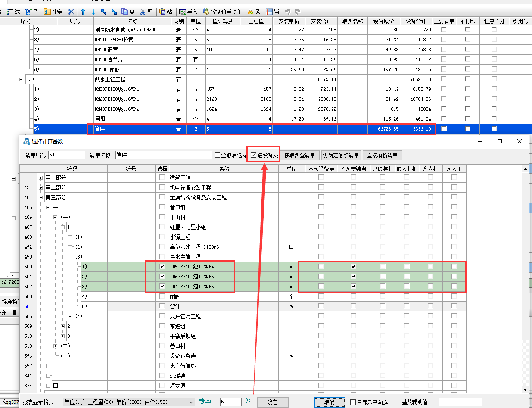
Task: Click the move down arrow icon
Action: click(x=93, y=12)
